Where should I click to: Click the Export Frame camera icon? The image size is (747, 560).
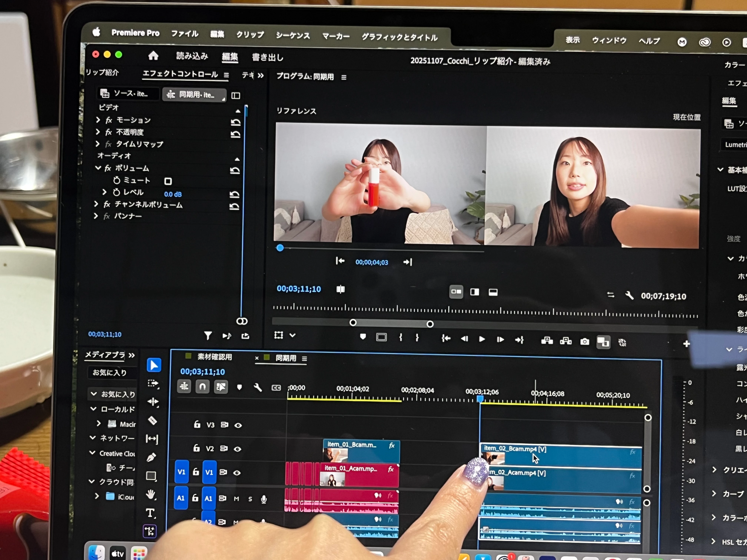[x=585, y=342]
